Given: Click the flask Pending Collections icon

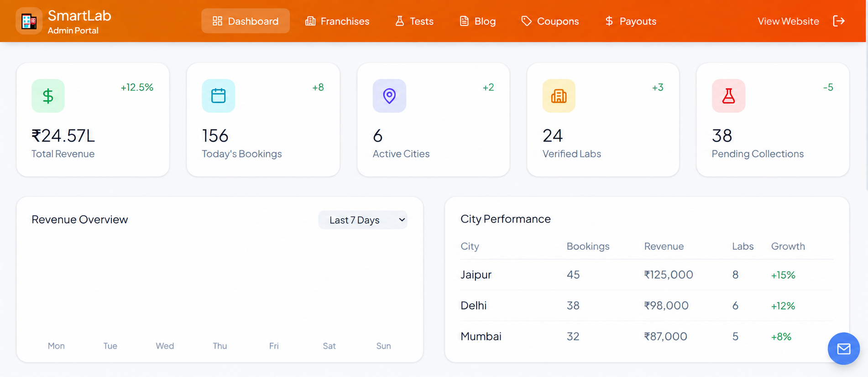Looking at the screenshot, I should coord(728,96).
